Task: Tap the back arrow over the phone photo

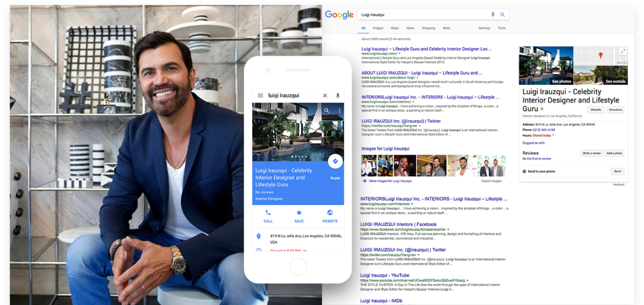Action: (x=258, y=110)
